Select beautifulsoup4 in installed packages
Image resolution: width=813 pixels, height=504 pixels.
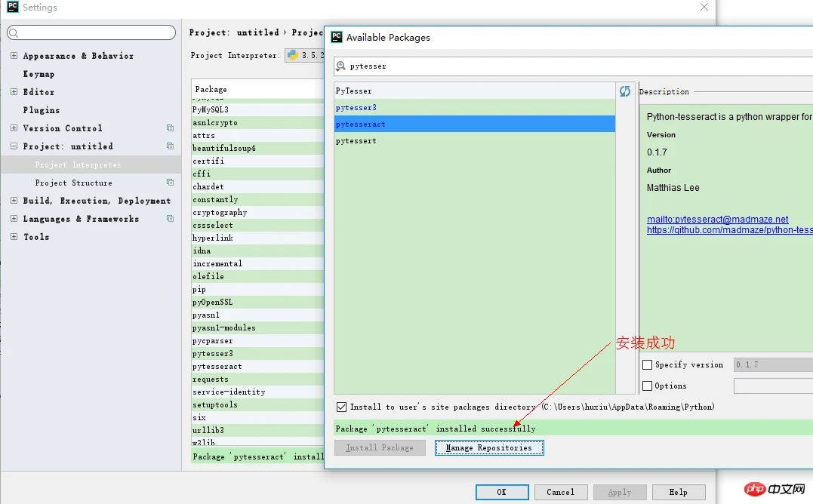[257, 148]
